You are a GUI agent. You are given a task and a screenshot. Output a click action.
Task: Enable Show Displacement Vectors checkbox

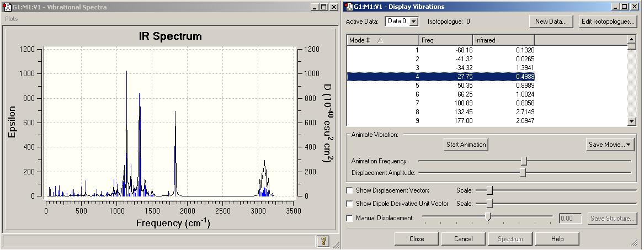coord(349,190)
